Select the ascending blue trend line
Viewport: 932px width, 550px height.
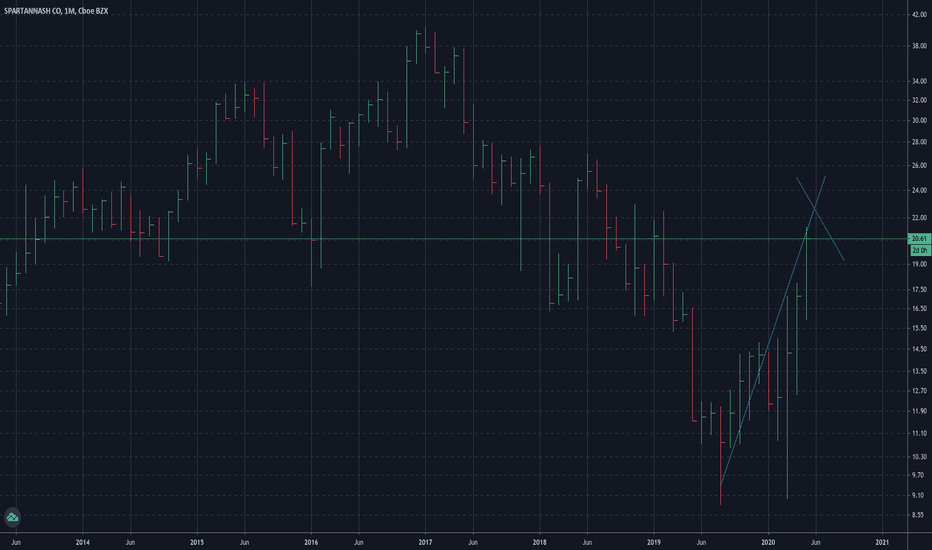coord(772,331)
